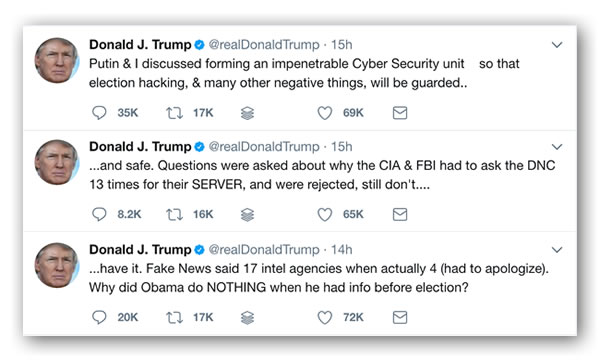
Task: Expand the options chevron on the DNC tweet
Action: pos(557,147)
